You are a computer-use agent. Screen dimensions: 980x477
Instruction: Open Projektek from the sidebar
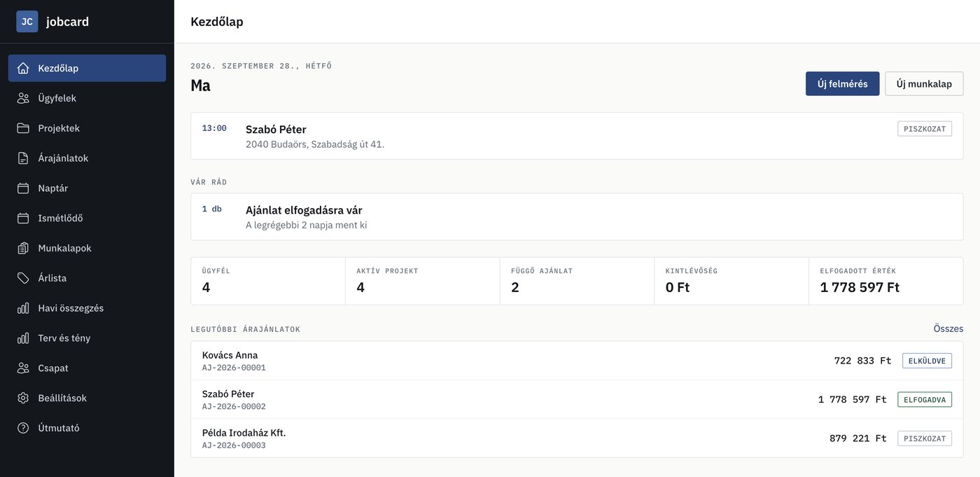click(x=87, y=128)
